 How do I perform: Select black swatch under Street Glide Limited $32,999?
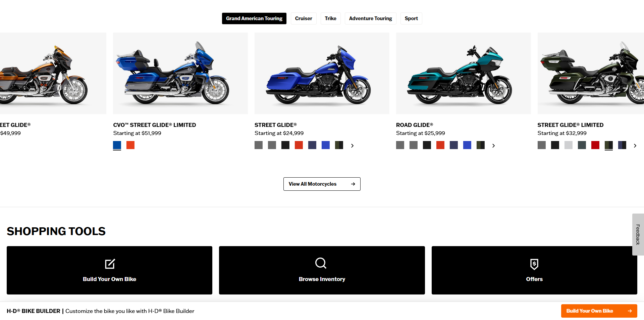click(555, 145)
